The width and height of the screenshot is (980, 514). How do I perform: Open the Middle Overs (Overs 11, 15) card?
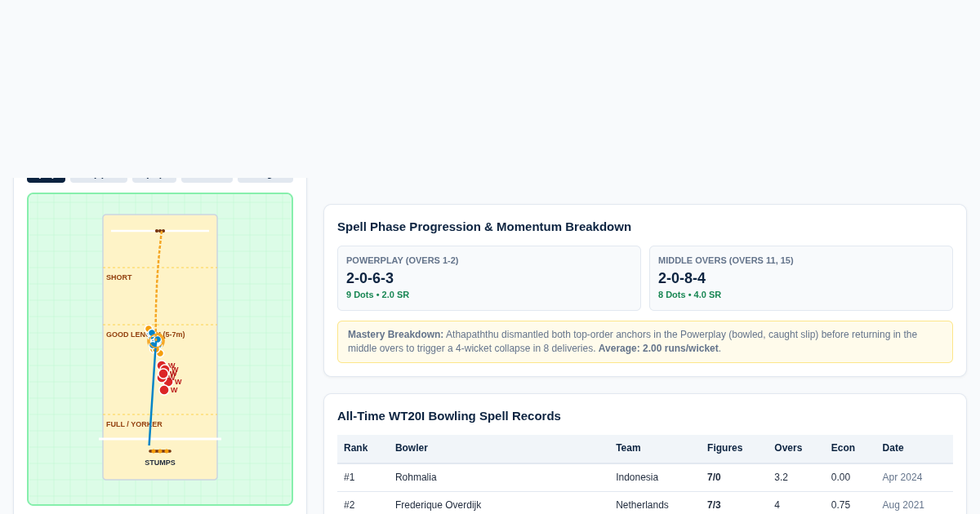pos(801,278)
